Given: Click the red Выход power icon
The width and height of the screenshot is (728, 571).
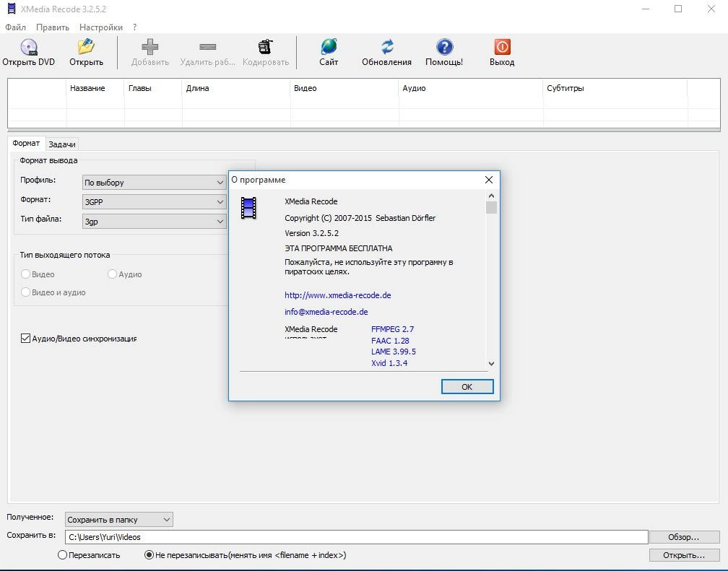Looking at the screenshot, I should (502, 48).
